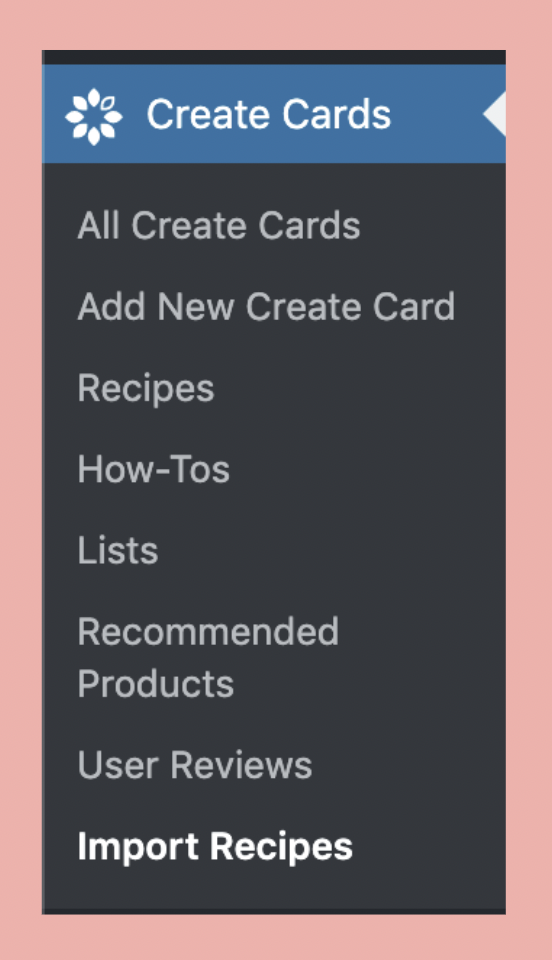Click the white arrow beside Create Cards
This screenshot has height=960, width=552.
(494, 114)
